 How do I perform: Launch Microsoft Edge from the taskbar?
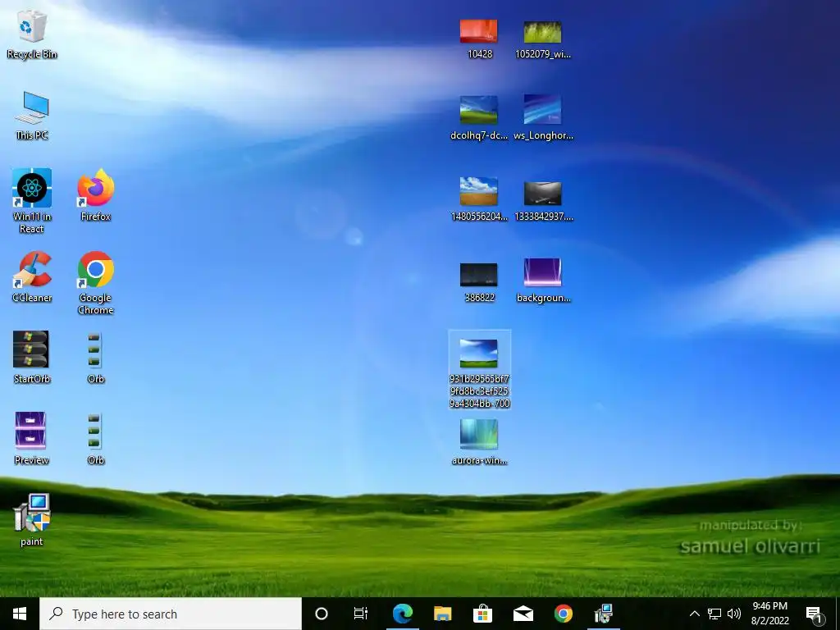[x=402, y=614]
